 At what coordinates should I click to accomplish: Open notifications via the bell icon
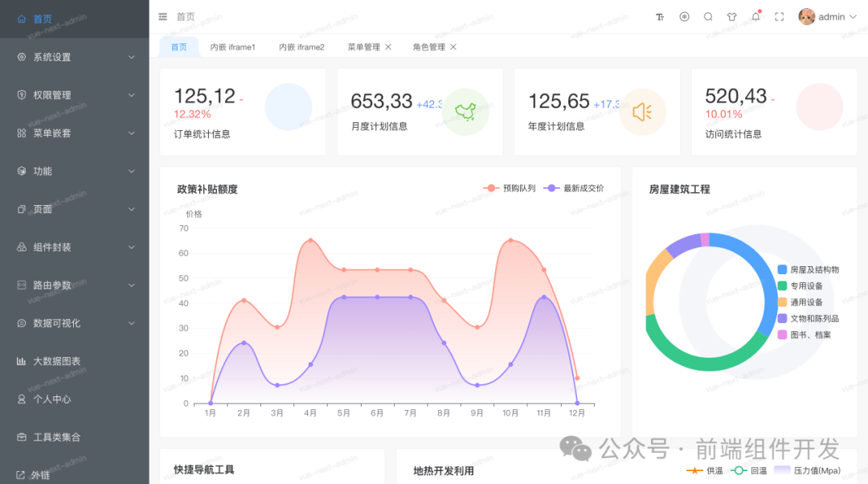pyautogui.click(x=755, y=16)
